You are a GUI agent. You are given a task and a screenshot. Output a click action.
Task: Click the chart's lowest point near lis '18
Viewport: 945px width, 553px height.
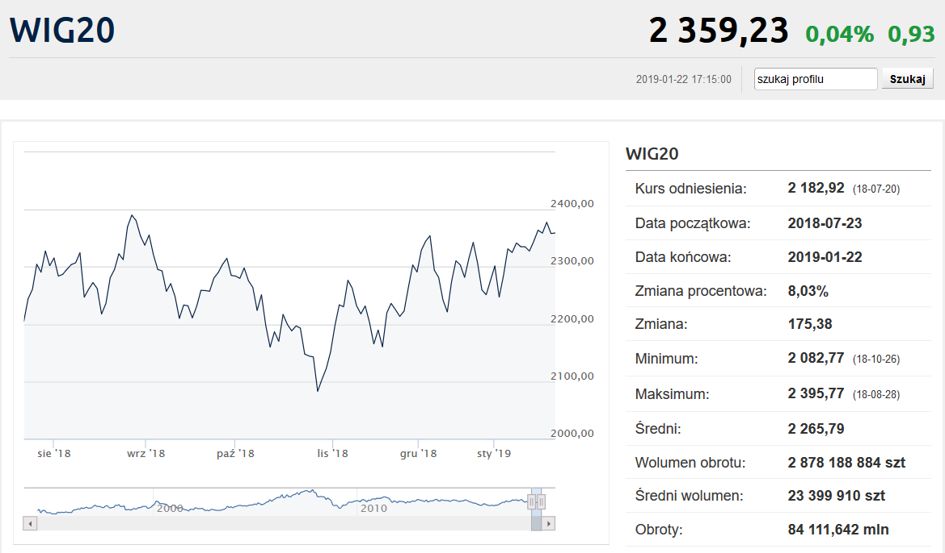click(317, 390)
